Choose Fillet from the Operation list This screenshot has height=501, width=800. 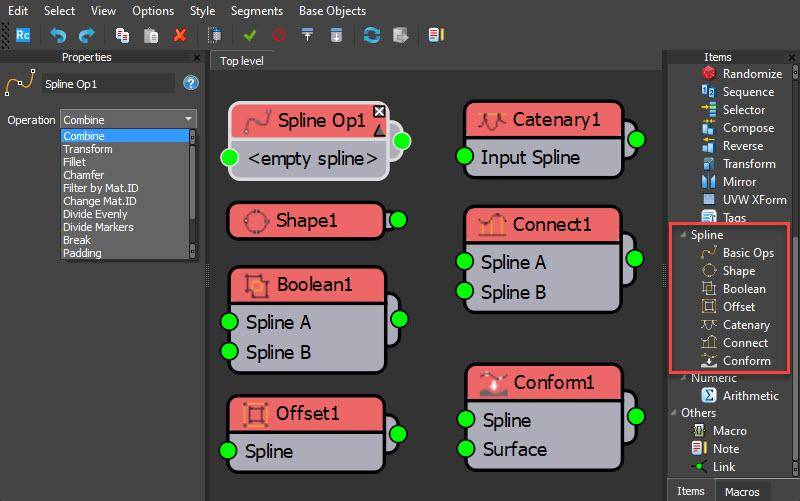74,162
